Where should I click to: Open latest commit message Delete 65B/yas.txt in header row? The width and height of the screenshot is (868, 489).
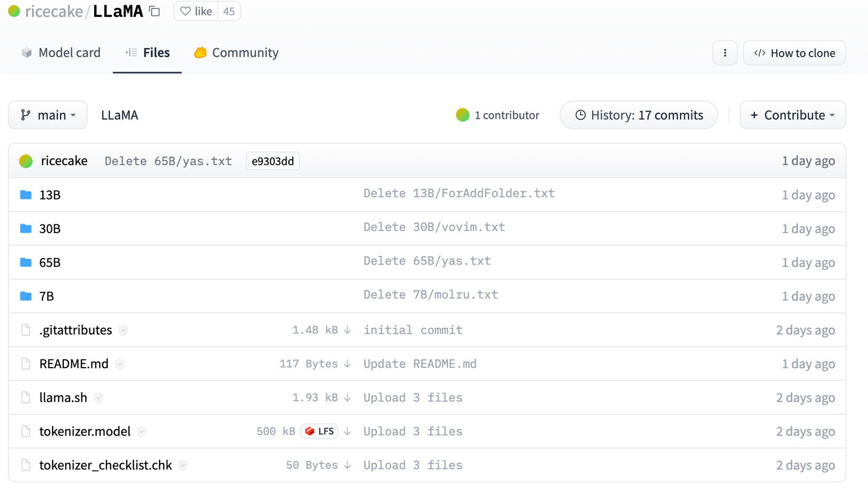click(x=168, y=161)
